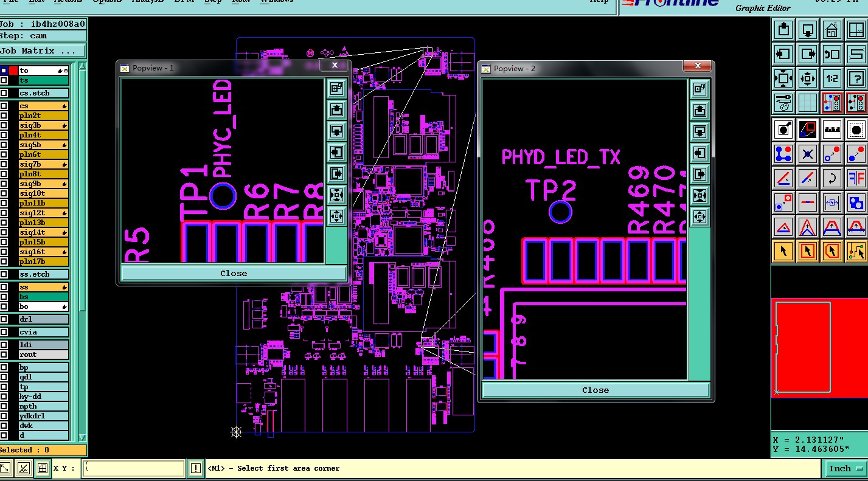Pan view up with the up-arrow icon
The width and height of the screenshot is (868, 481).
coord(783,30)
